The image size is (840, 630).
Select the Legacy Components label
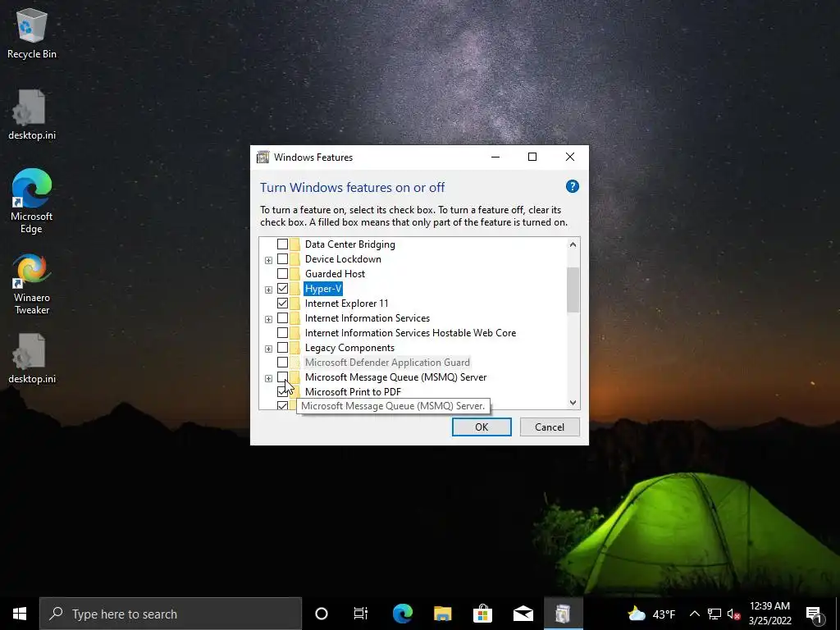(349, 348)
